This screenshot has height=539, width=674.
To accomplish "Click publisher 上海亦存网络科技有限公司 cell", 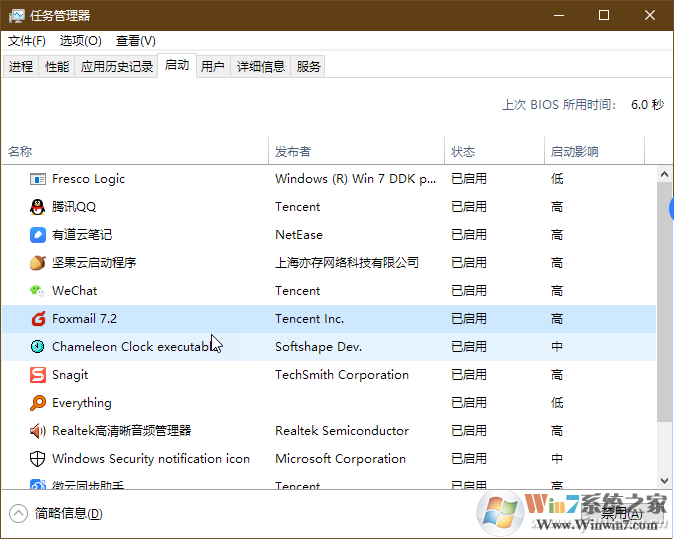I will (347, 263).
